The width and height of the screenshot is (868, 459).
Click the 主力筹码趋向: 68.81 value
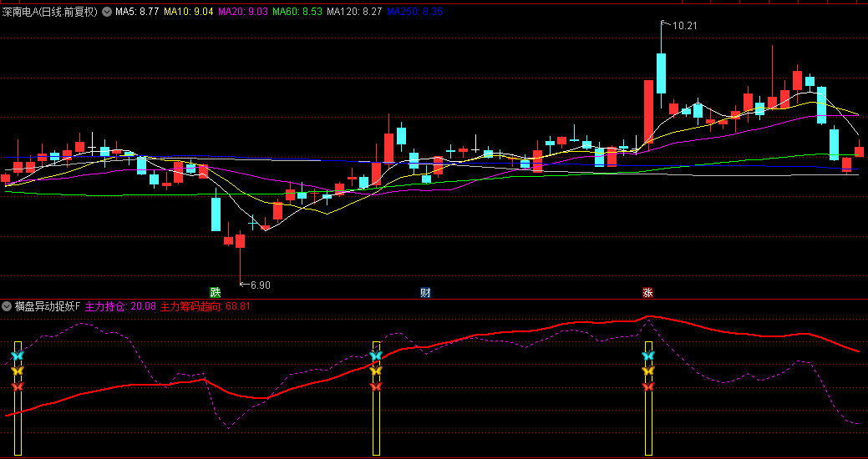pos(206,306)
